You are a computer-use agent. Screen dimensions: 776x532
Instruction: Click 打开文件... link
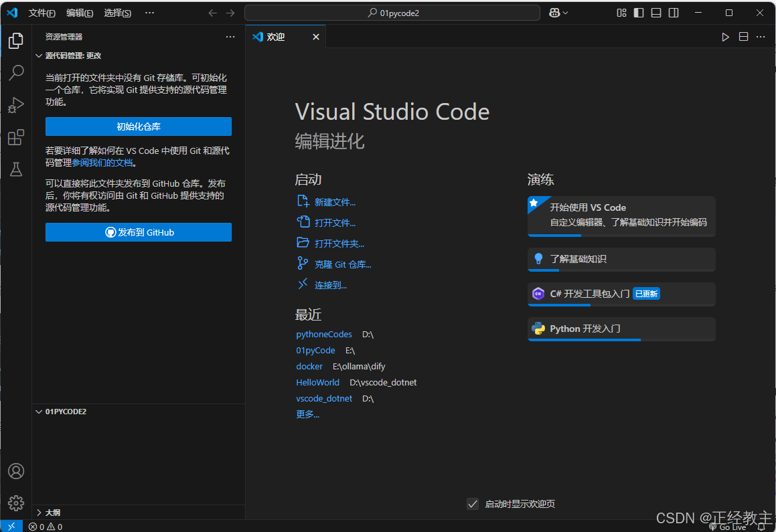click(x=335, y=223)
